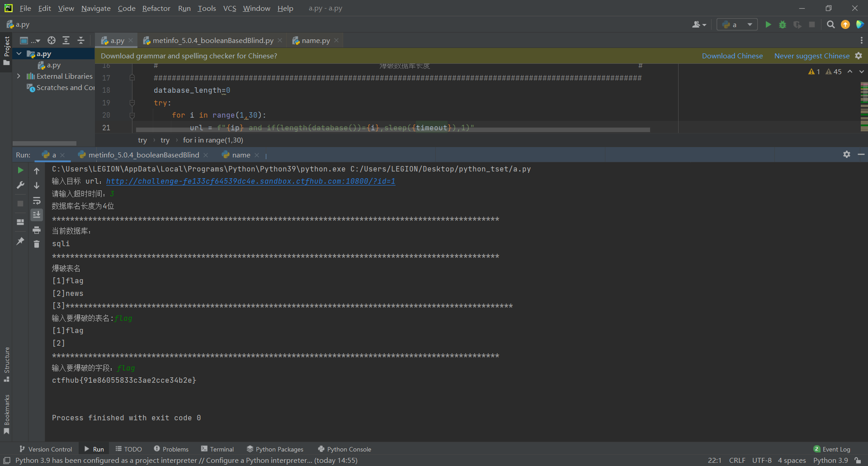Switch to the metinfo_5.0.4_booleanBasedBlind run tab

click(143, 155)
